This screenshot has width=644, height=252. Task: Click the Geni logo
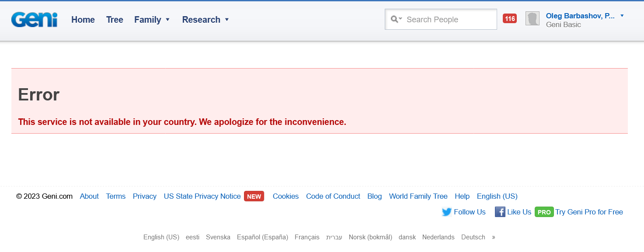pyautogui.click(x=34, y=20)
